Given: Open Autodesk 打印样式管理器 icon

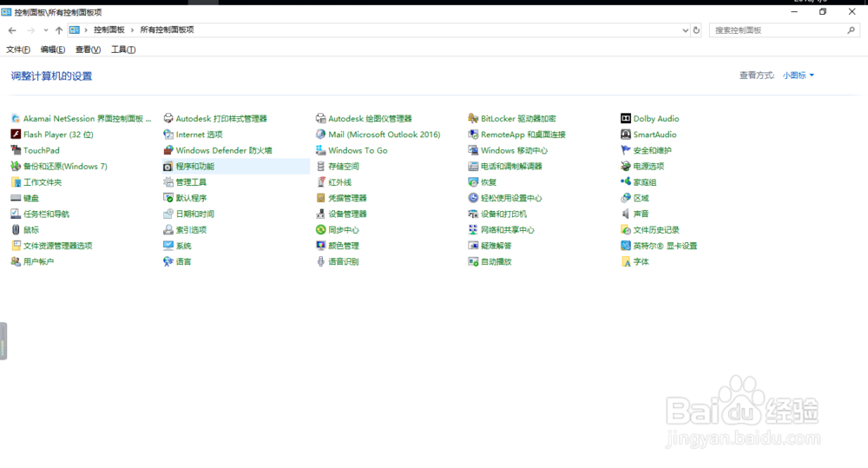Looking at the screenshot, I should pos(168,119).
